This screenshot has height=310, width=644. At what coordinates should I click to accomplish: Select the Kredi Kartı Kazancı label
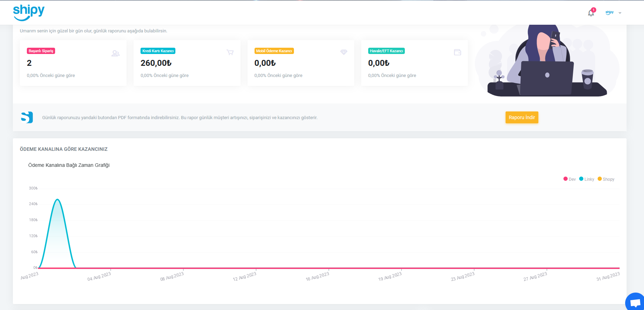click(158, 51)
